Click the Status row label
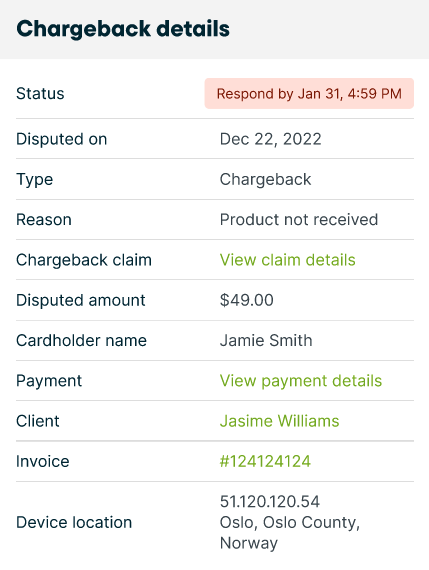The height and width of the screenshot is (570, 429). [x=40, y=93]
